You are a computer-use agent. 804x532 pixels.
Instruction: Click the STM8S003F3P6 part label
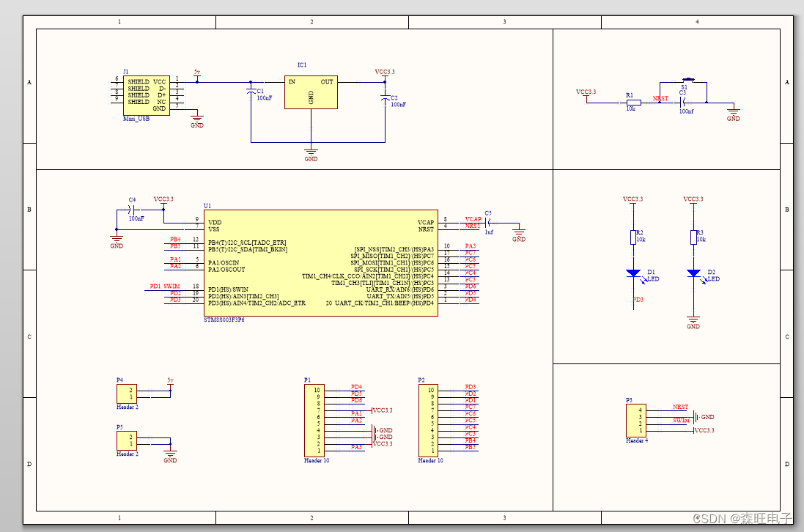(x=224, y=319)
